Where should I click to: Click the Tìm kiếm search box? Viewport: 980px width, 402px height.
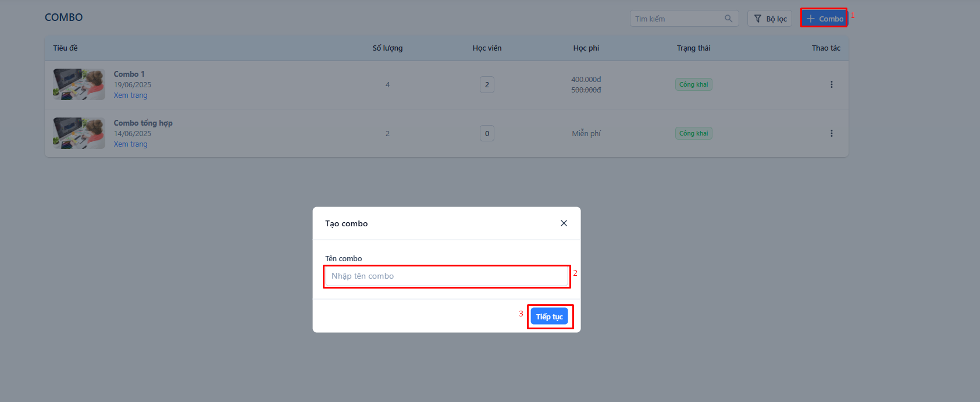[x=684, y=19]
